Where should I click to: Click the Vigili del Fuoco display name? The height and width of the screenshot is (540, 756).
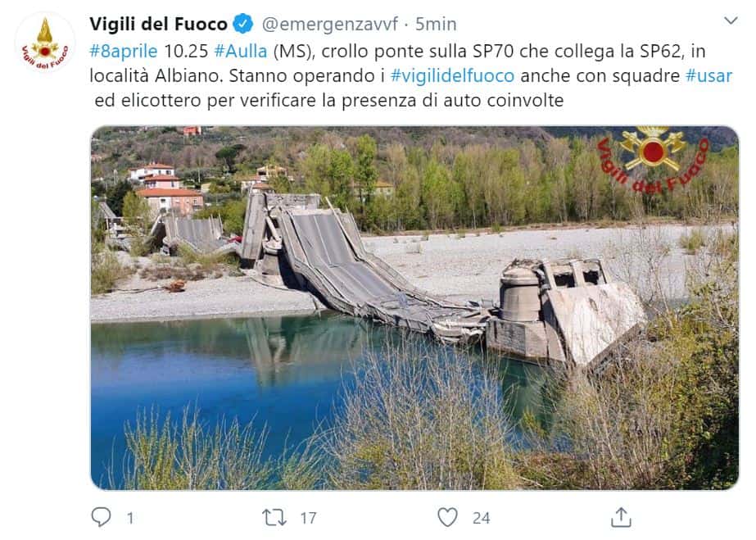click(159, 24)
